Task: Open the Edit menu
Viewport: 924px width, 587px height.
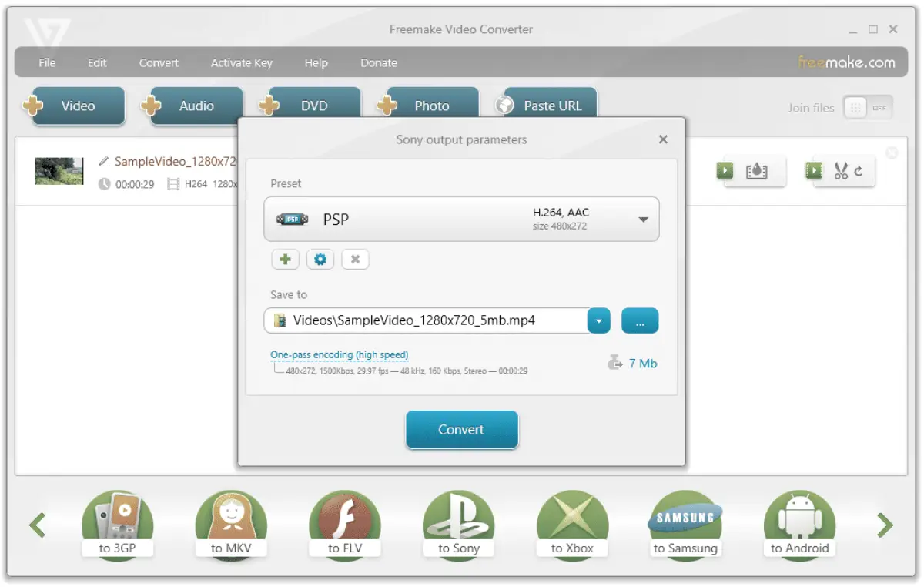Action: click(97, 63)
